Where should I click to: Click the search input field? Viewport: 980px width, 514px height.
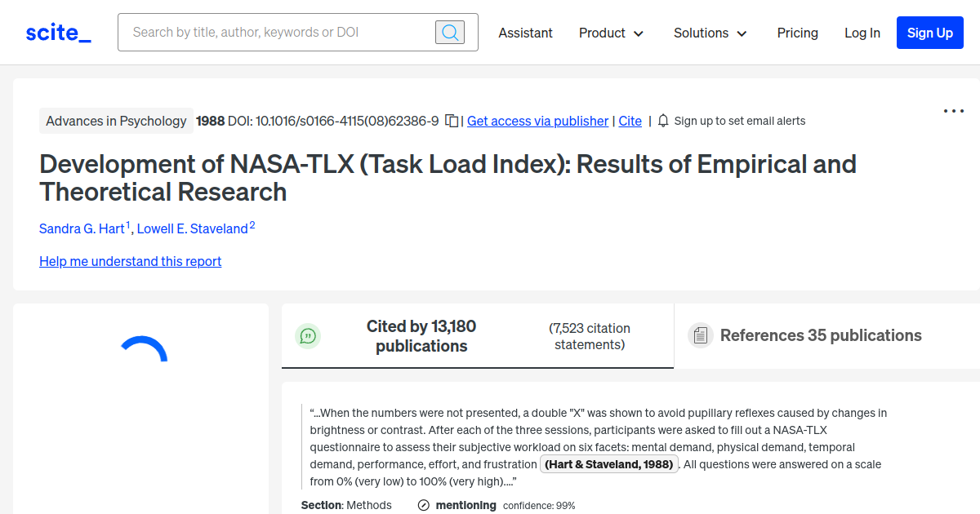coord(278,32)
